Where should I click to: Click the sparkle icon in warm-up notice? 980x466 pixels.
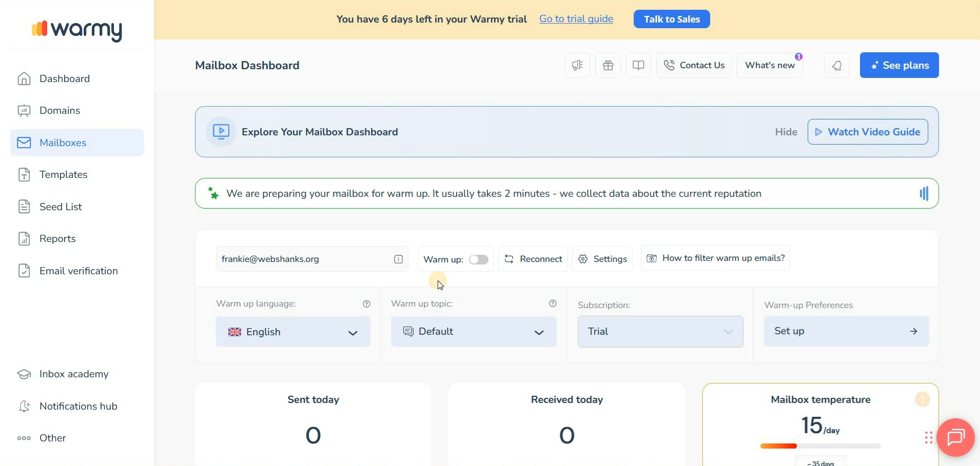213,193
